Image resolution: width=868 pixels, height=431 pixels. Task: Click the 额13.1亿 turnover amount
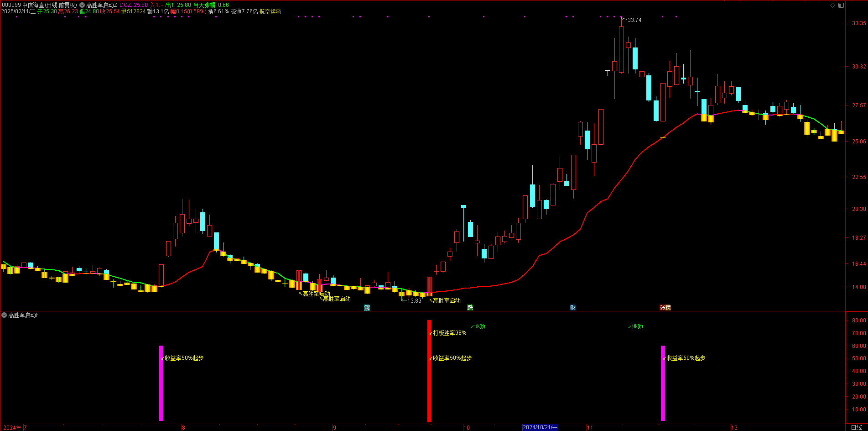point(158,11)
